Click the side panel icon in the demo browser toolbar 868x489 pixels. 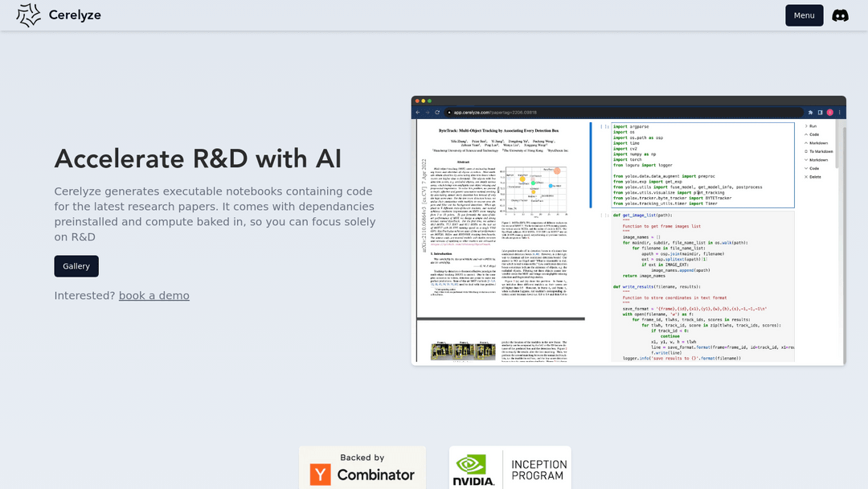pyautogui.click(x=820, y=113)
